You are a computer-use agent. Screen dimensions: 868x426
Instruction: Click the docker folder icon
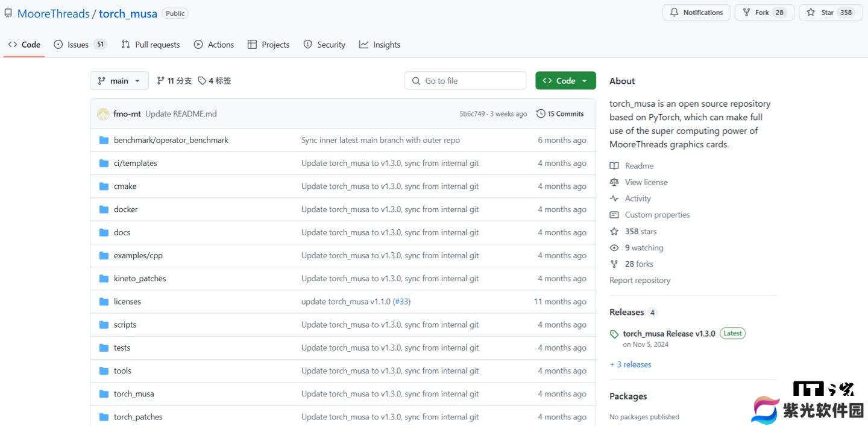coord(104,209)
